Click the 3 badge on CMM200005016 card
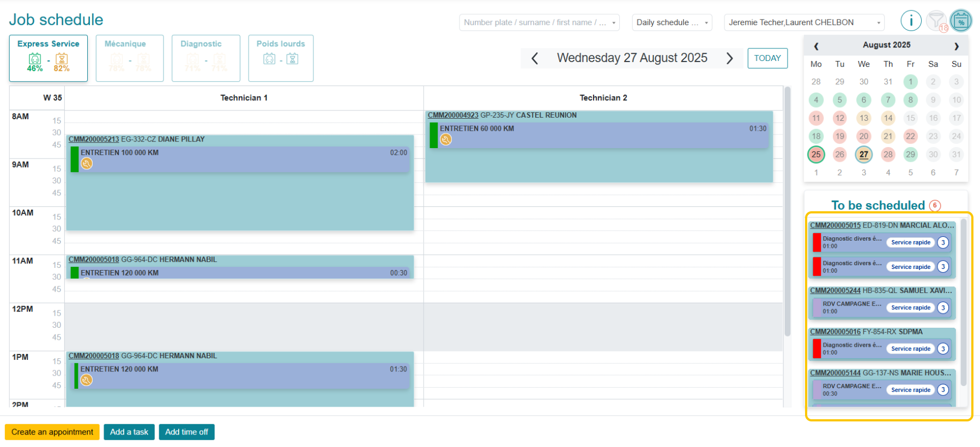 click(943, 349)
